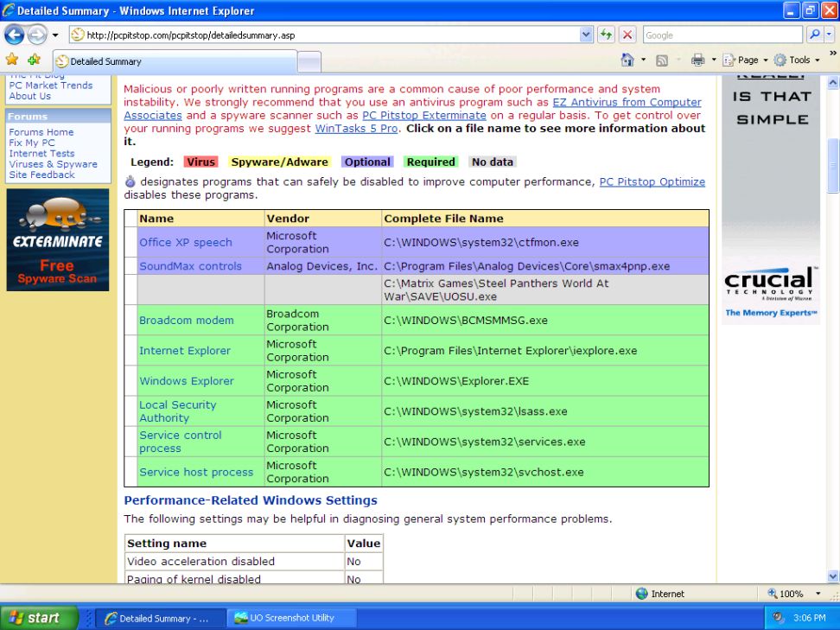This screenshot has height=630, width=840.
Task: Open the Tools menu
Action: pyautogui.click(x=797, y=60)
